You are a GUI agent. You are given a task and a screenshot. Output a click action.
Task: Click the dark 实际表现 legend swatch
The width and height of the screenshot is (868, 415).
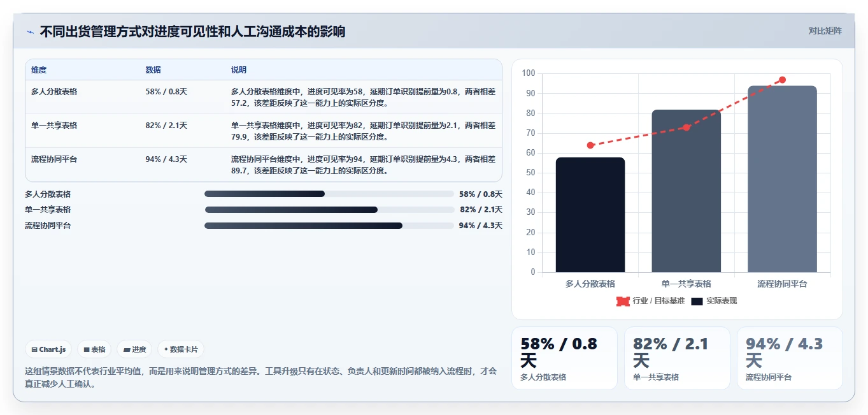[697, 301]
